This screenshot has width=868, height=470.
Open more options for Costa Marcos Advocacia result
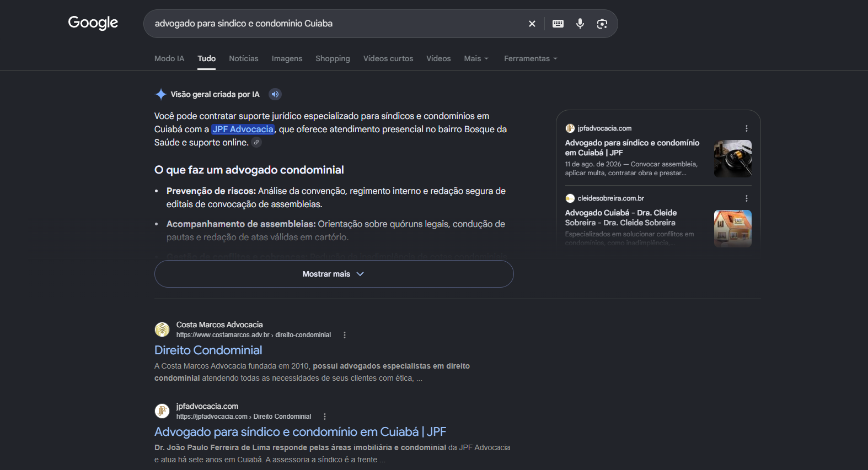click(x=345, y=335)
